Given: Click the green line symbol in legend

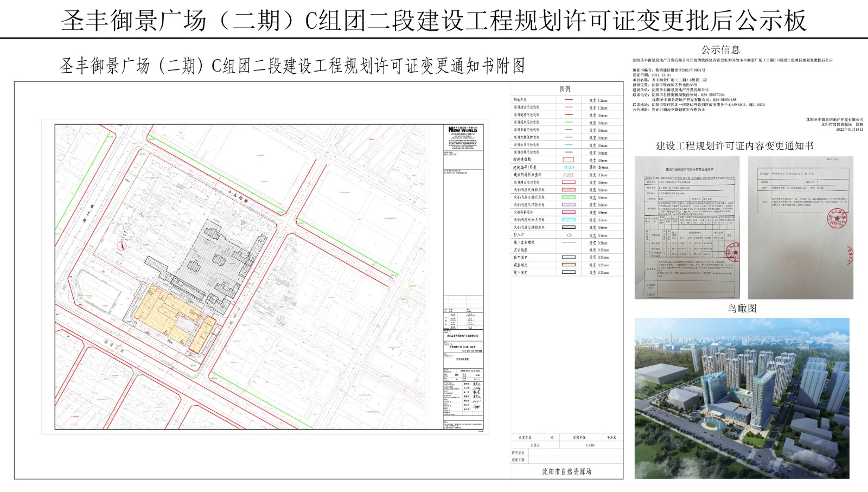Looking at the screenshot, I should [569, 122].
